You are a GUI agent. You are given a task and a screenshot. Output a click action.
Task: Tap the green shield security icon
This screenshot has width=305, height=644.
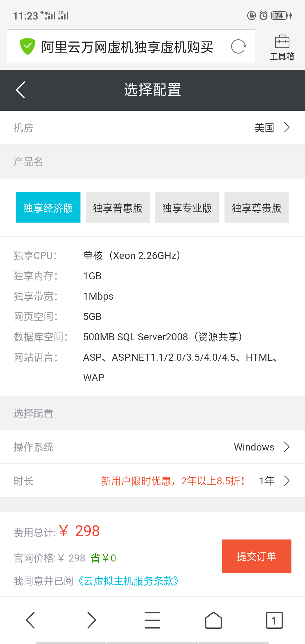27,47
